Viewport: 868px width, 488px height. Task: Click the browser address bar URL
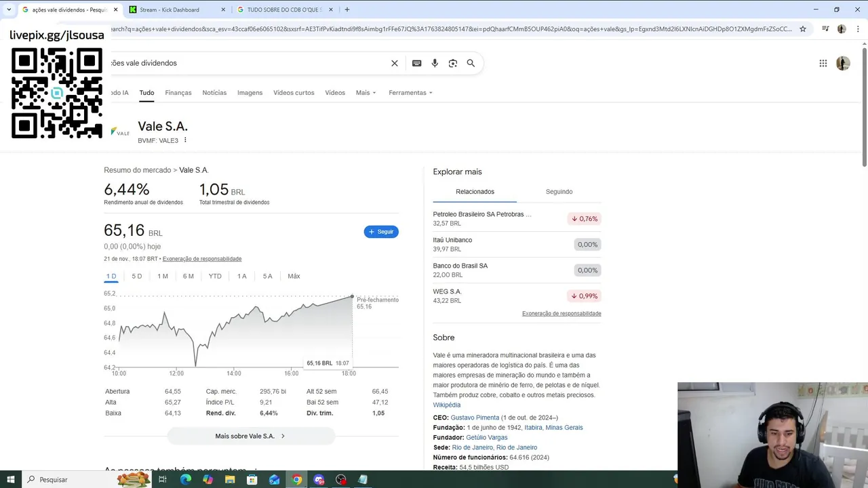(x=451, y=29)
